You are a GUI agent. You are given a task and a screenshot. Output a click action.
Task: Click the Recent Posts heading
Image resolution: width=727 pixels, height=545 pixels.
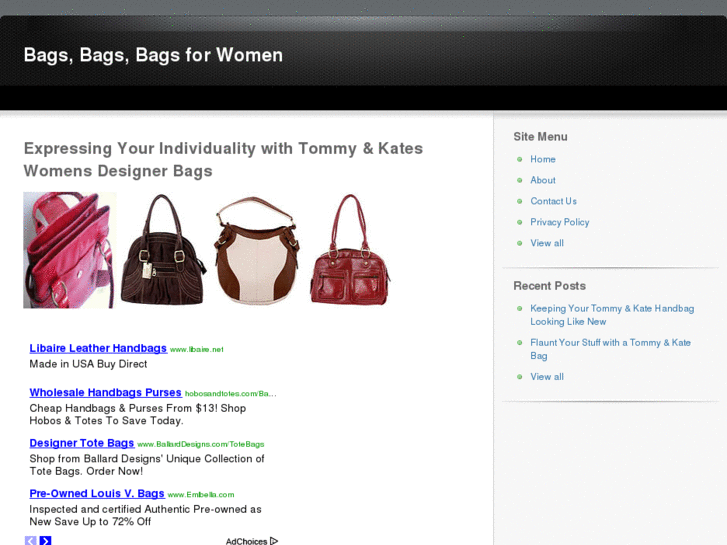pos(549,286)
